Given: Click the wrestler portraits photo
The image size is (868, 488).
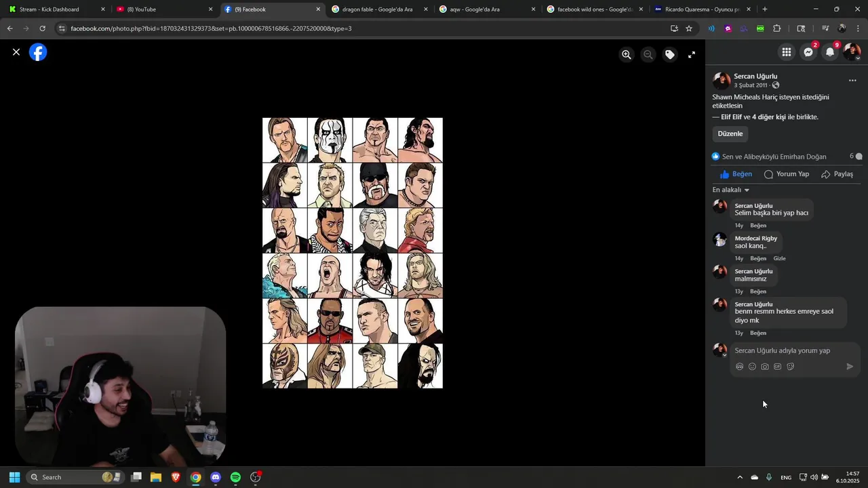Looking at the screenshot, I should 353,253.
